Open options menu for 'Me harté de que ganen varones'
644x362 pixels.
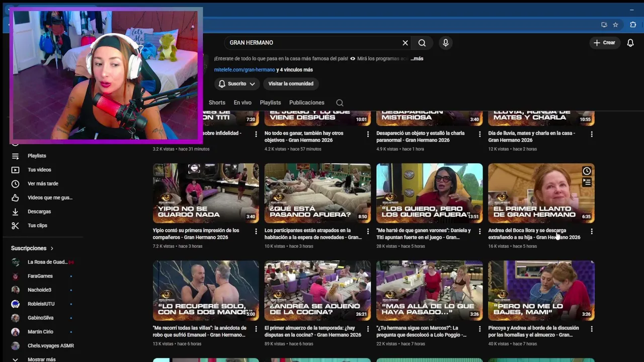click(x=479, y=231)
